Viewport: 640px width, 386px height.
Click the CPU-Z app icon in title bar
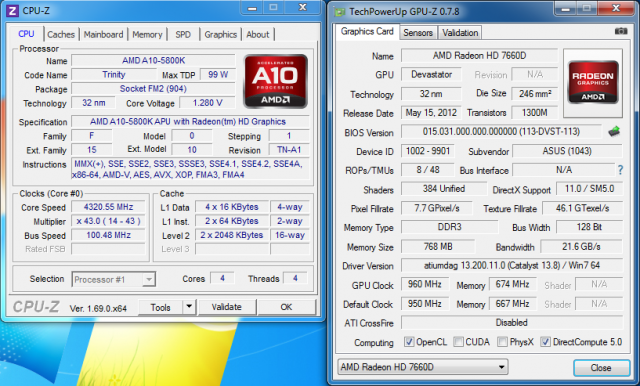[x=12, y=11]
